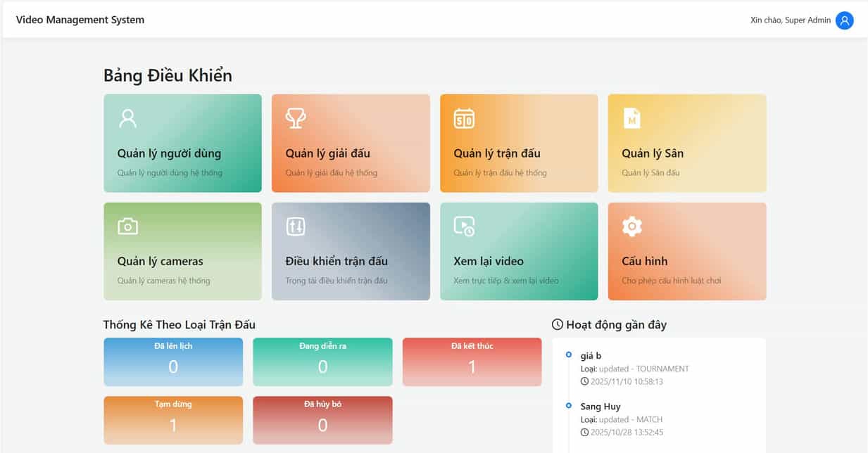Select the Đã hủy bỏ statistic card
Screen dimensions: 868x453
[x=322, y=420]
